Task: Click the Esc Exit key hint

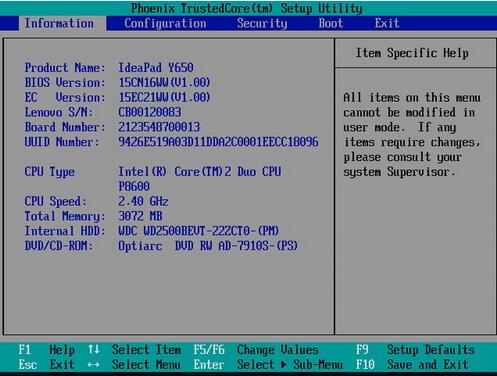Action: pyautogui.click(x=47, y=364)
